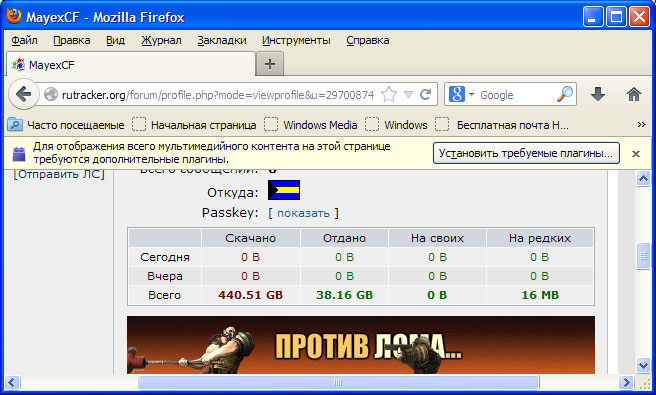Go back with the browser back arrow

coord(23,94)
